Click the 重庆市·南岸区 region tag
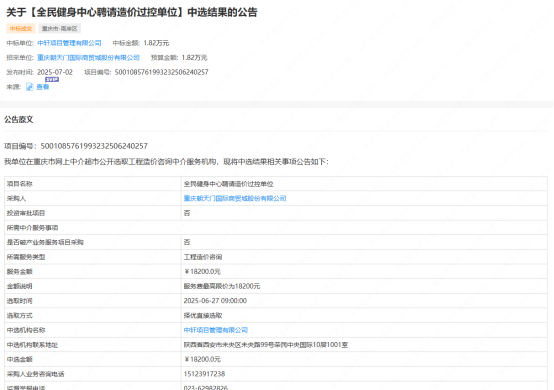 [59, 29]
